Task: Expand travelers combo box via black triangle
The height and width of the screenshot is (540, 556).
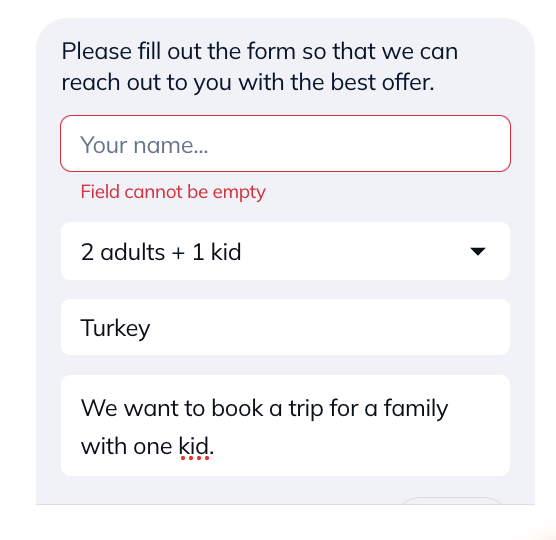Action: tap(477, 251)
